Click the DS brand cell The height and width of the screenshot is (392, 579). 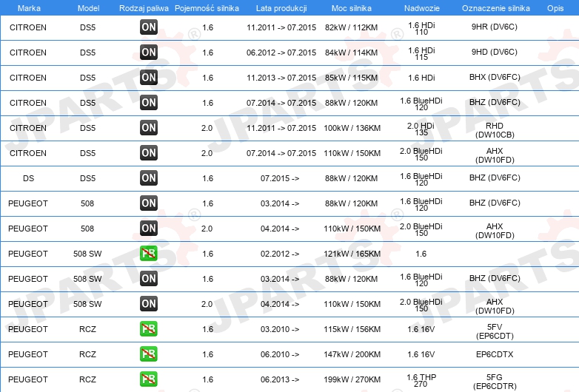[28, 178]
